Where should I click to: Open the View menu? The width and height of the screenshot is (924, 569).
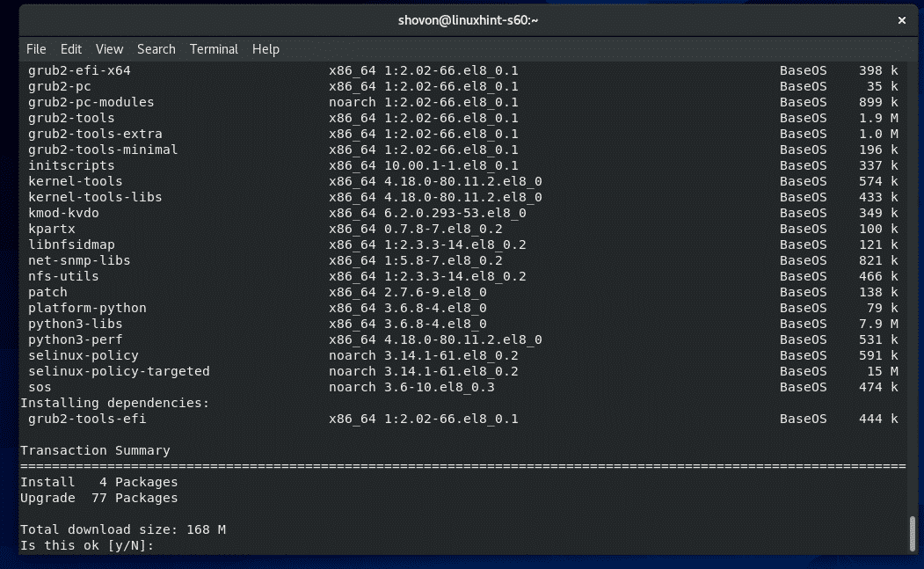(109, 49)
